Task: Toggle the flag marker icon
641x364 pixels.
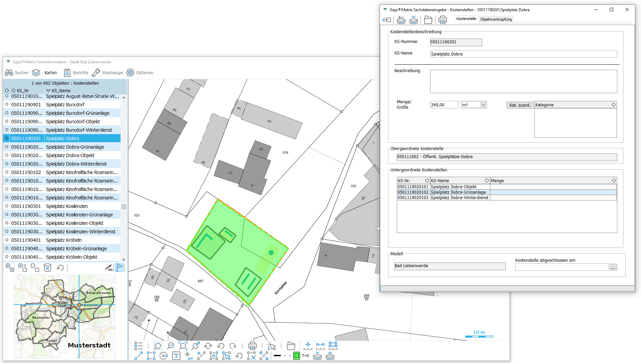Action: (x=120, y=267)
